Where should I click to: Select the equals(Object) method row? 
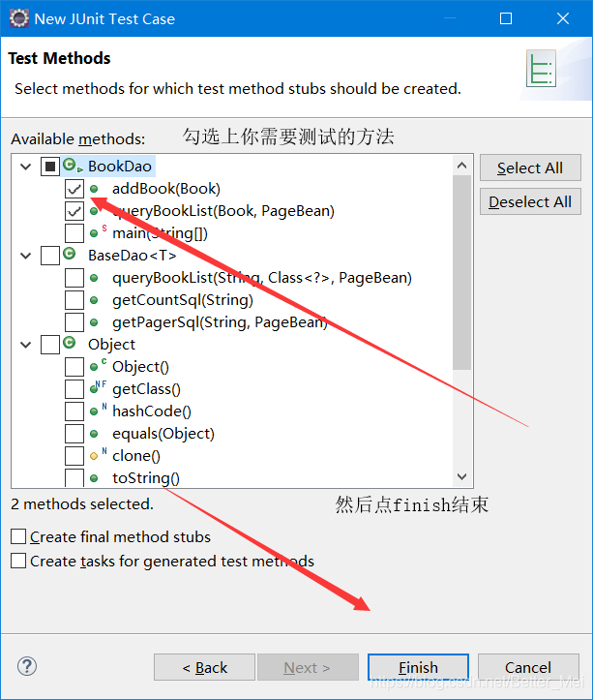[x=163, y=434]
